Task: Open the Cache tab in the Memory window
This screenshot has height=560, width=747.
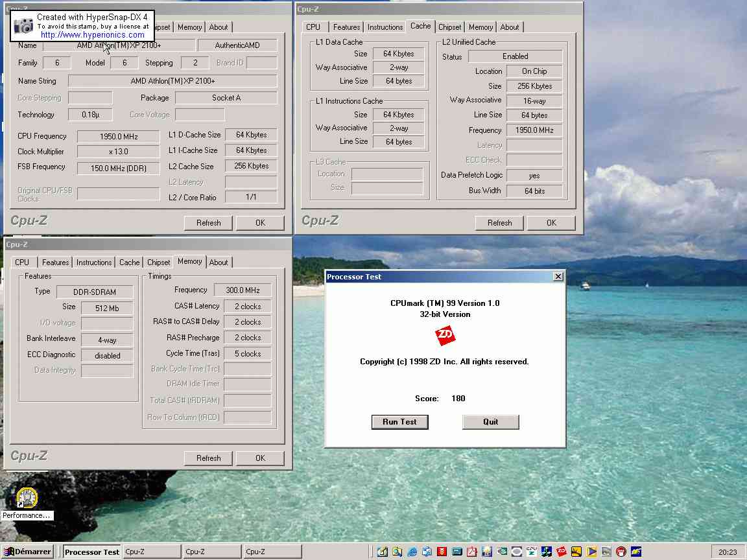Action: (x=129, y=262)
